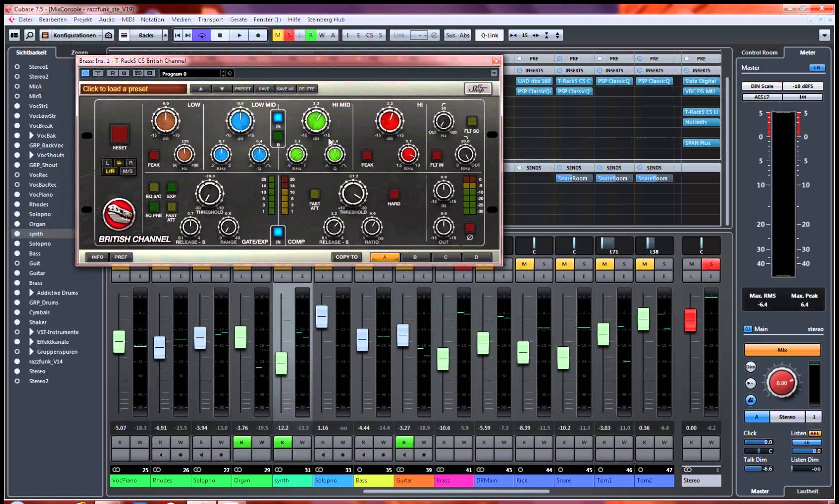The image size is (839, 504).
Task: Start playback with the play icon
Action: pyautogui.click(x=240, y=35)
